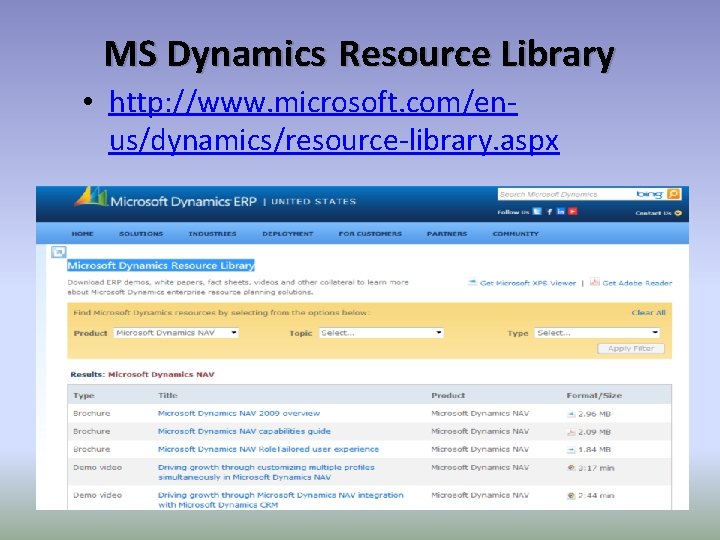This screenshot has height=540, width=720.
Task: Open the resource-library URL hyperlink on slide
Action: click(334, 121)
